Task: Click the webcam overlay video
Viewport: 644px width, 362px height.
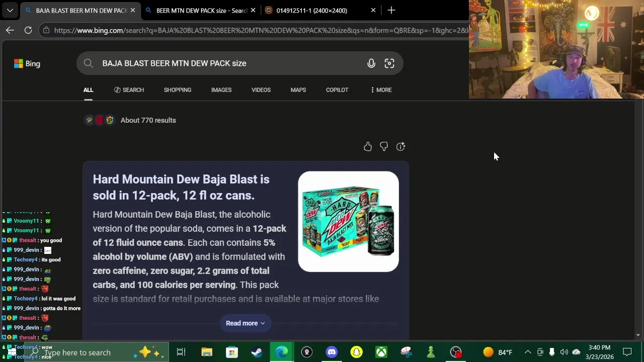Action: coord(556,49)
